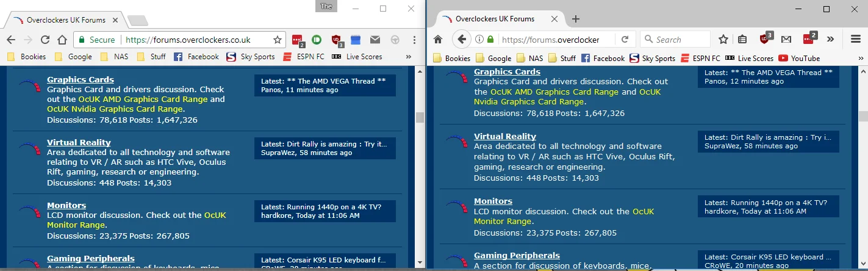Focus the Chrome address bar URL
The height and width of the screenshot is (271, 868).
(x=188, y=40)
